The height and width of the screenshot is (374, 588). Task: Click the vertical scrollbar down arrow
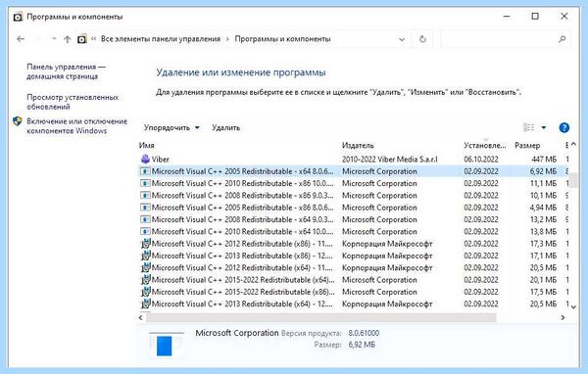pyautogui.click(x=573, y=307)
